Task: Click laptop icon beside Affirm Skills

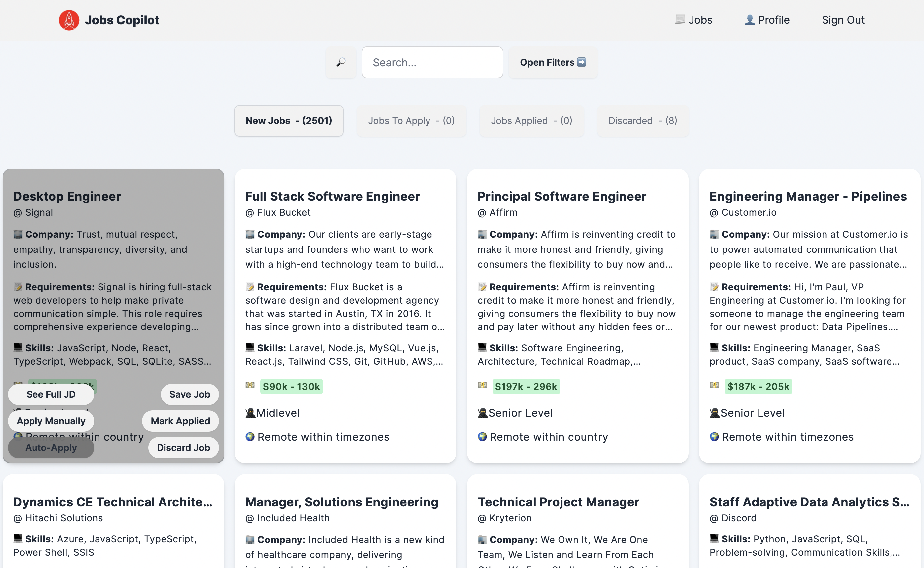Action: [x=482, y=347]
